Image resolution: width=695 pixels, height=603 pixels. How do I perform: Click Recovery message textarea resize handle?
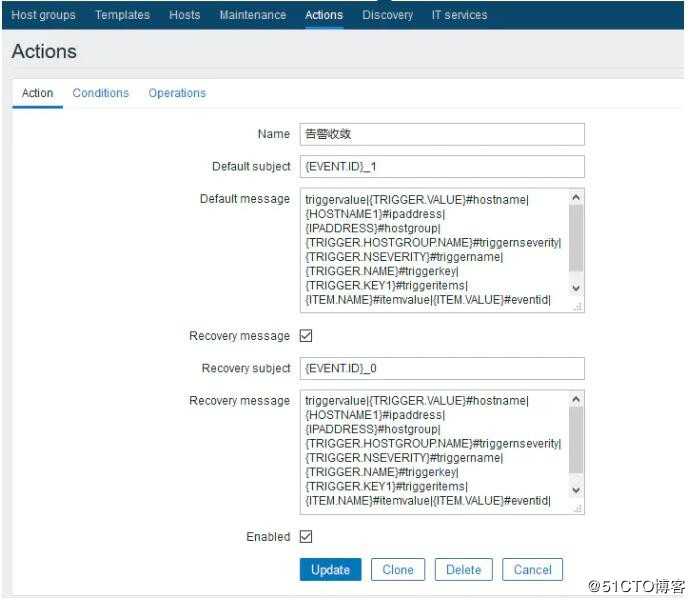click(578, 509)
